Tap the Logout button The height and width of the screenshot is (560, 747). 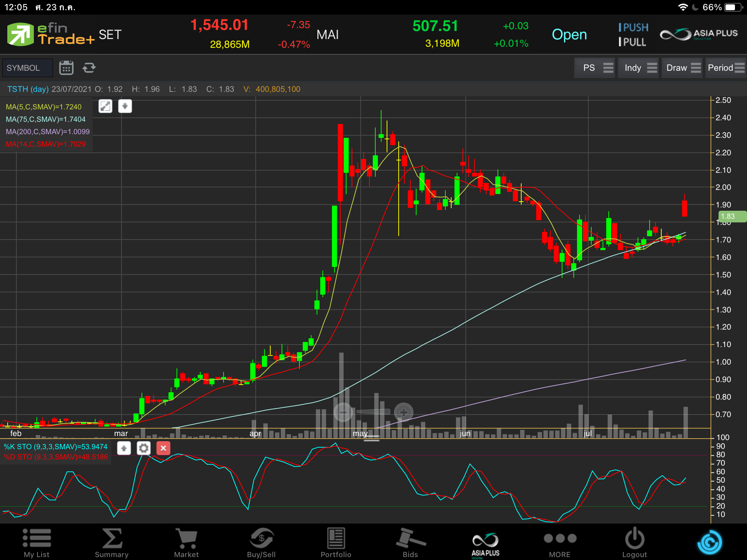click(x=634, y=542)
